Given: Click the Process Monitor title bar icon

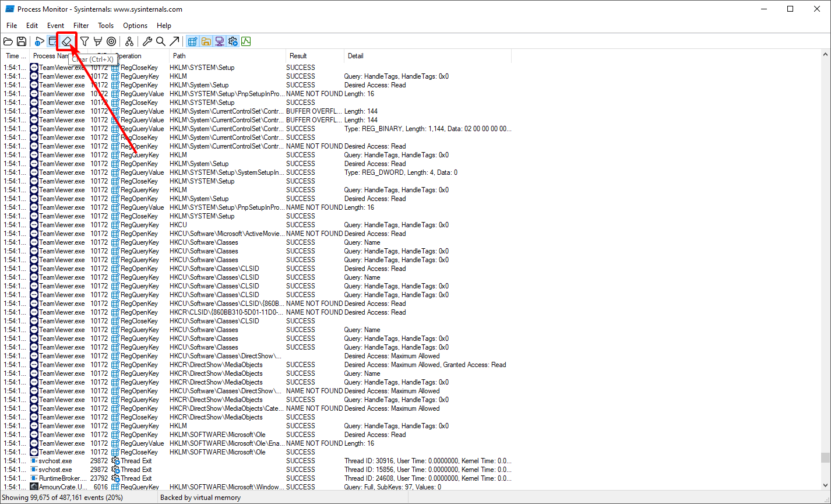Looking at the screenshot, I should [x=10, y=9].
